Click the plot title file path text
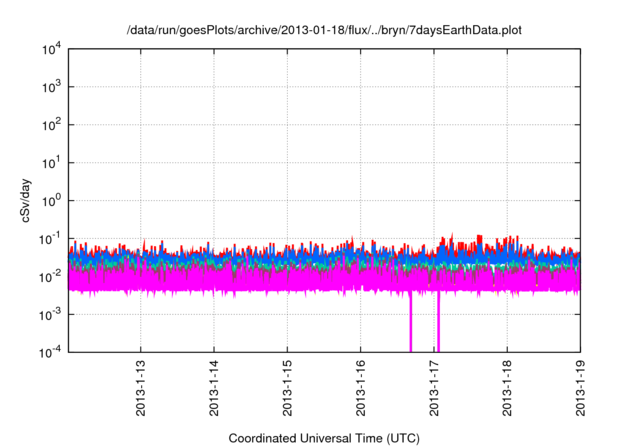 324,30
